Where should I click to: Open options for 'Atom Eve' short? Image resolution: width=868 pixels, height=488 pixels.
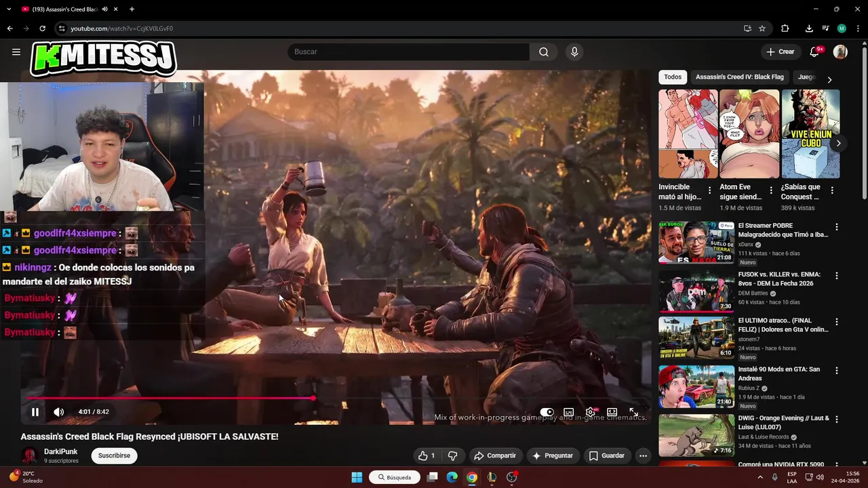[x=771, y=190]
